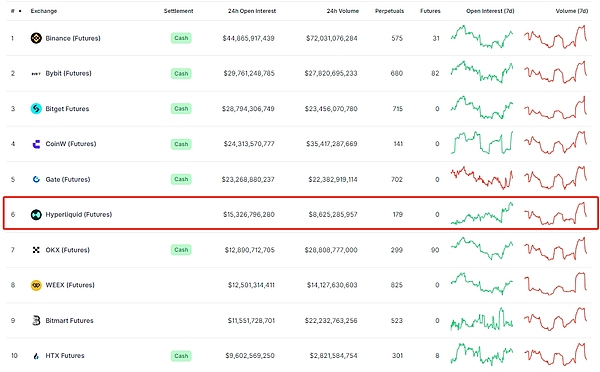Sort table by Settlement column header
The height and width of the screenshot is (372, 600).
(178, 11)
